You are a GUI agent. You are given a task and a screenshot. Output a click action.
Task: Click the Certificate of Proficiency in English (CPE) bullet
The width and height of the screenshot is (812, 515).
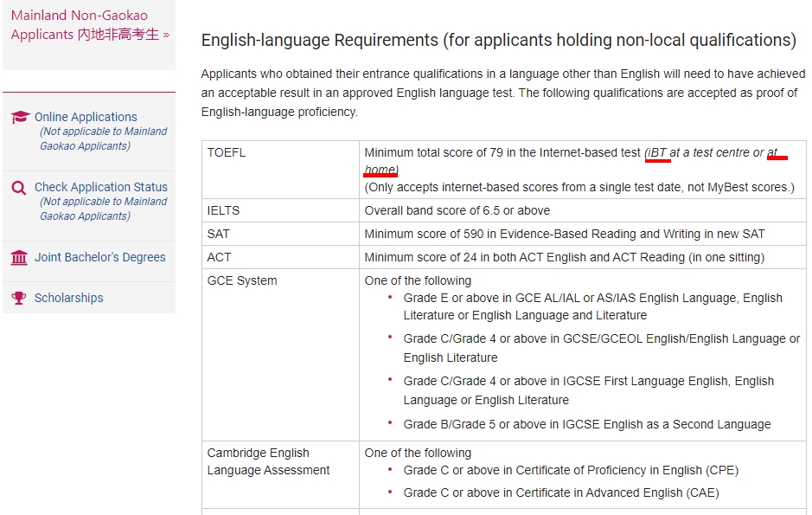[x=571, y=470]
